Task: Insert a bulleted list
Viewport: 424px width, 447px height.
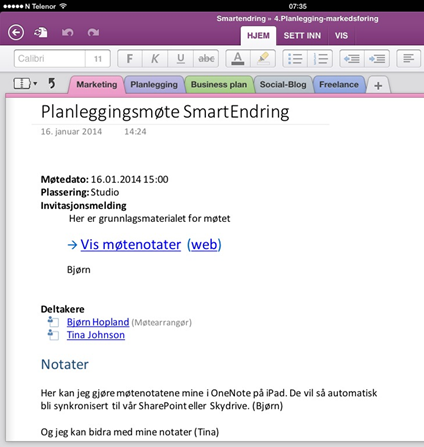Action: click(x=295, y=59)
